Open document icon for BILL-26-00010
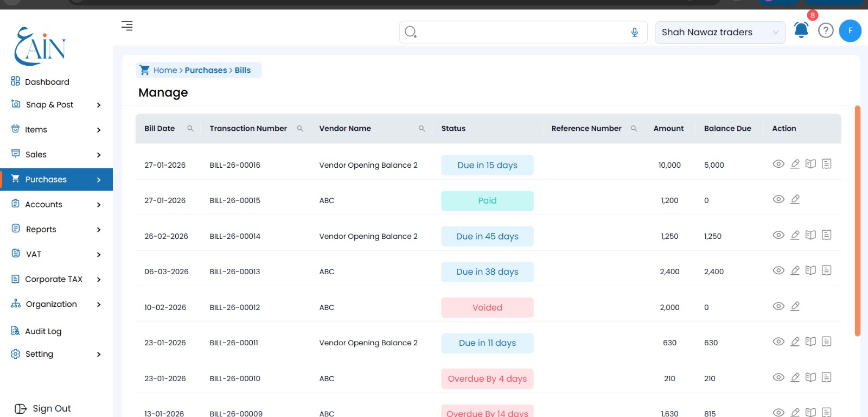This screenshot has height=417, width=868. point(826,377)
